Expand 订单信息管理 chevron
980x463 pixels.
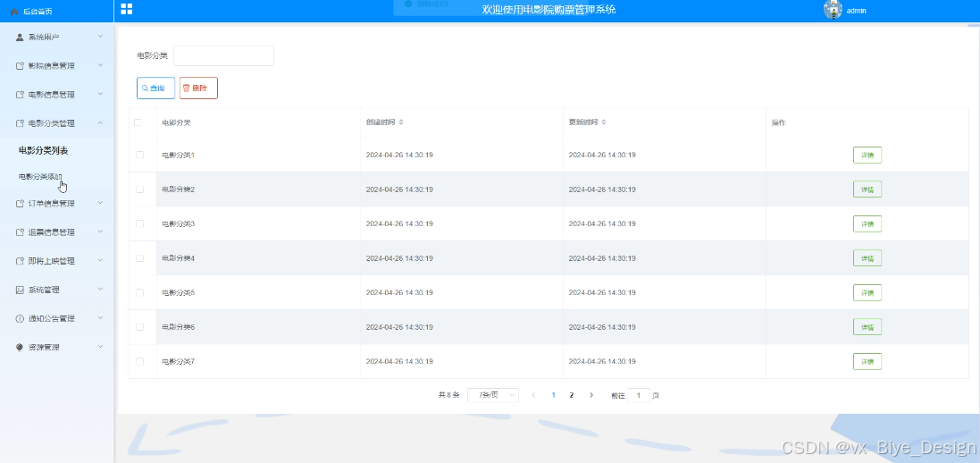coord(101,203)
